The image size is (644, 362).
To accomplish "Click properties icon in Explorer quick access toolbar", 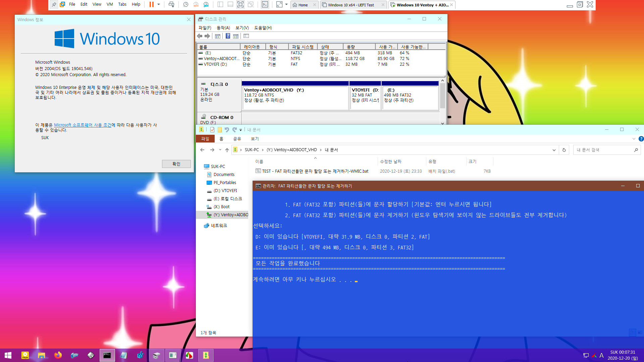I will [212, 130].
